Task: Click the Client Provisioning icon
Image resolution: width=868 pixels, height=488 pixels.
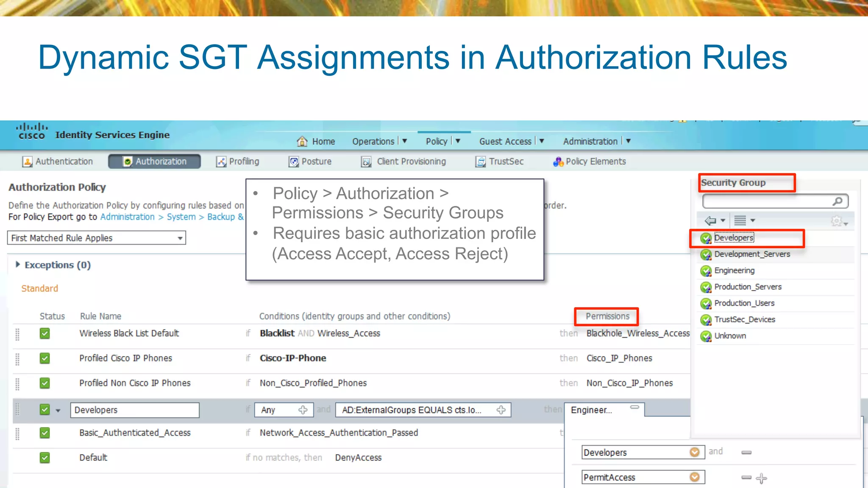Action: (x=366, y=162)
